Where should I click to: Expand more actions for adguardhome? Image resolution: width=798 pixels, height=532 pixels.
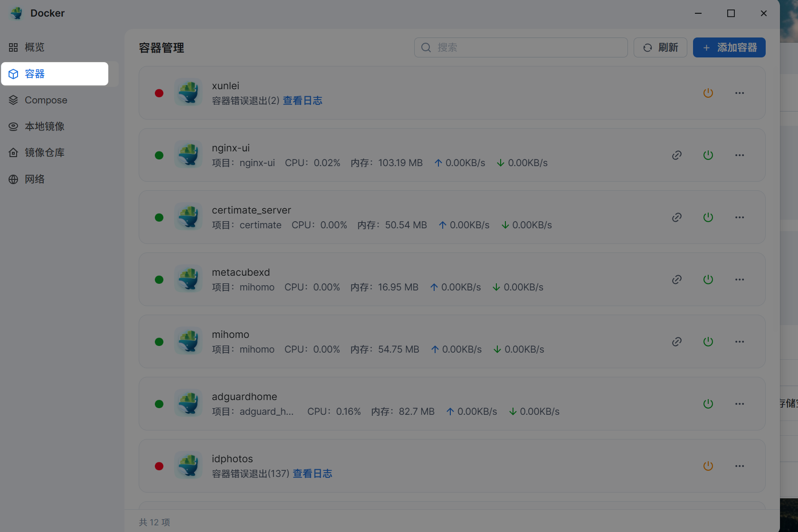click(x=740, y=404)
